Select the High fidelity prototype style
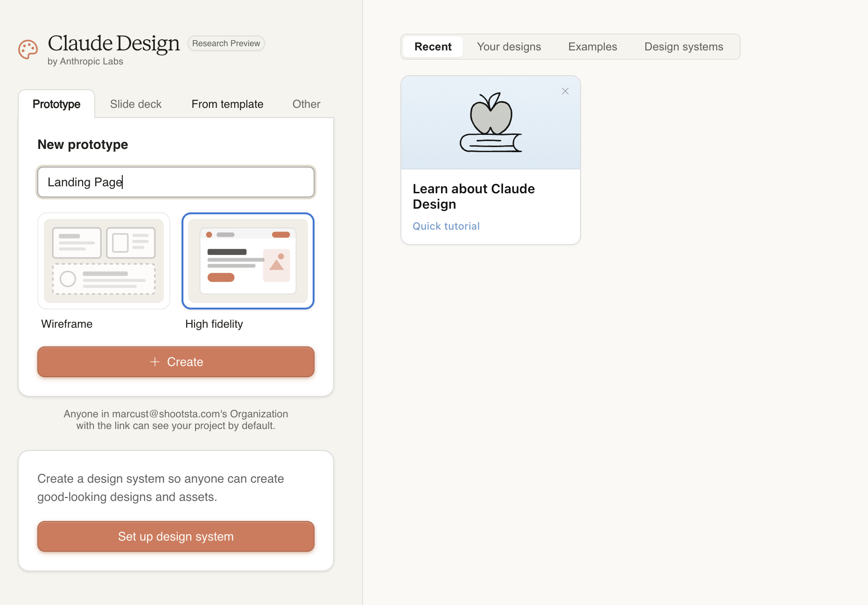 (248, 261)
